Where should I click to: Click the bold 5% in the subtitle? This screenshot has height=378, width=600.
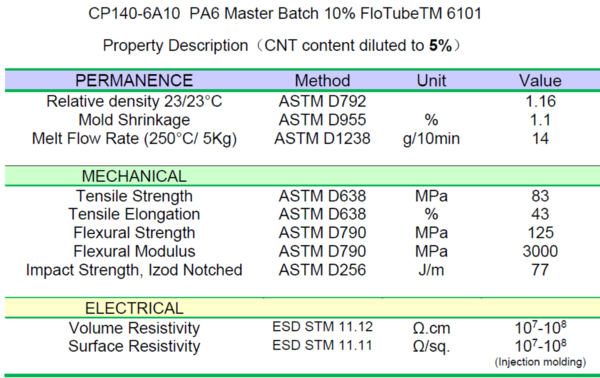click(440, 46)
